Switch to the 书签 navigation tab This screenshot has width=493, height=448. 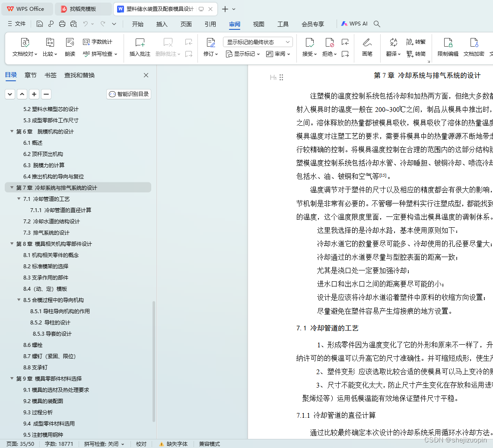pos(50,75)
